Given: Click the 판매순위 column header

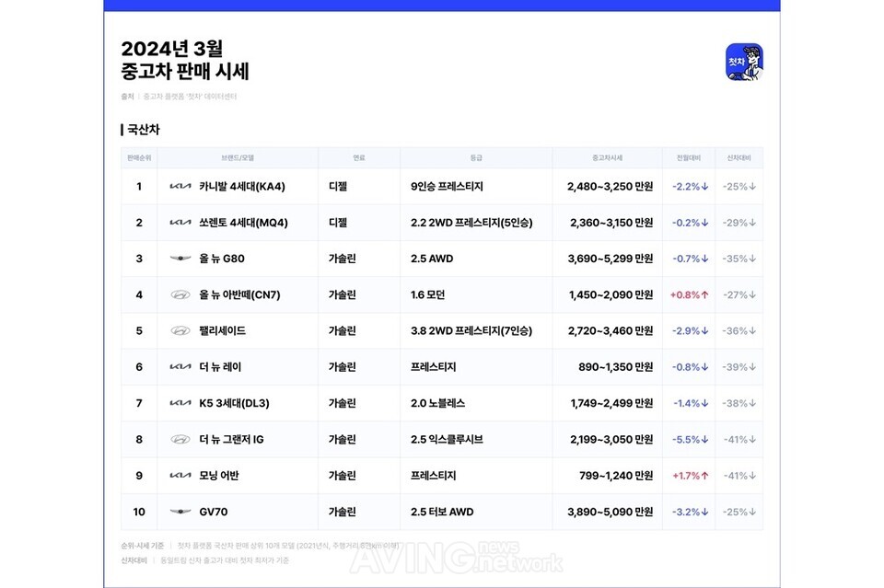Looking at the screenshot, I should pyautogui.click(x=139, y=158).
